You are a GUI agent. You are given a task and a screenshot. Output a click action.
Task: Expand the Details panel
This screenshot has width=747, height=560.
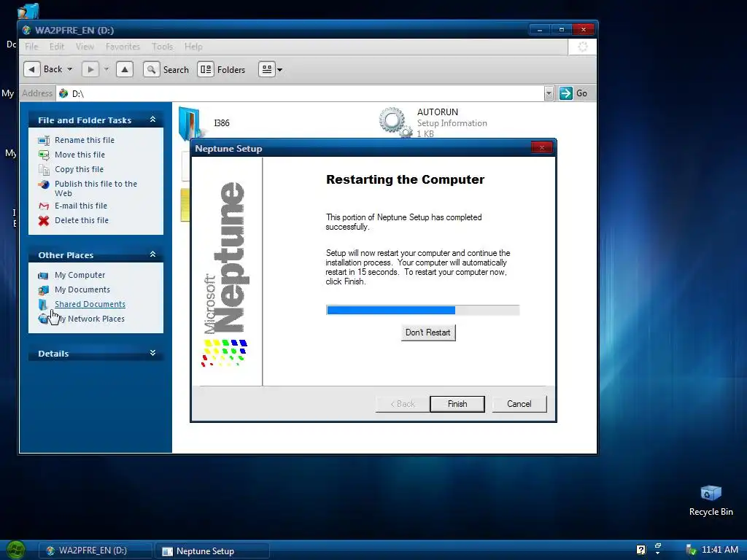[x=153, y=353]
